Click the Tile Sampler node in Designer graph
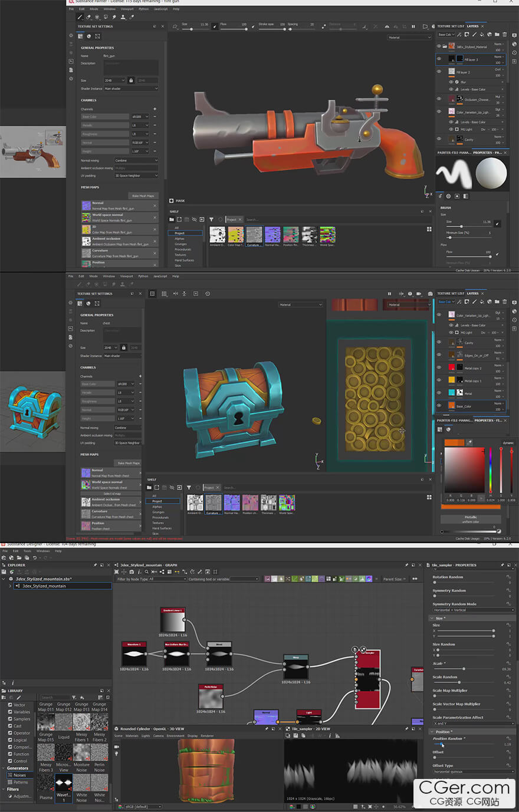 (x=367, y=678)
